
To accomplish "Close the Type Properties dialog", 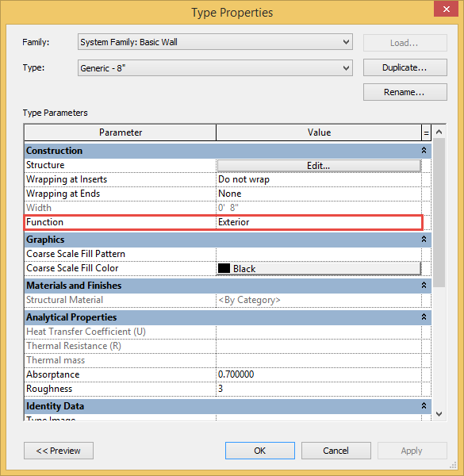I will 446,9.
